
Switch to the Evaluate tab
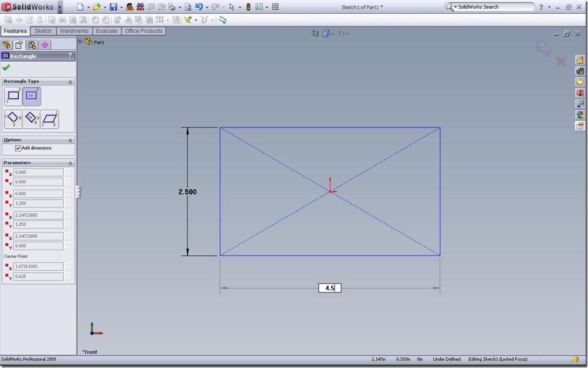coord(106,31)
